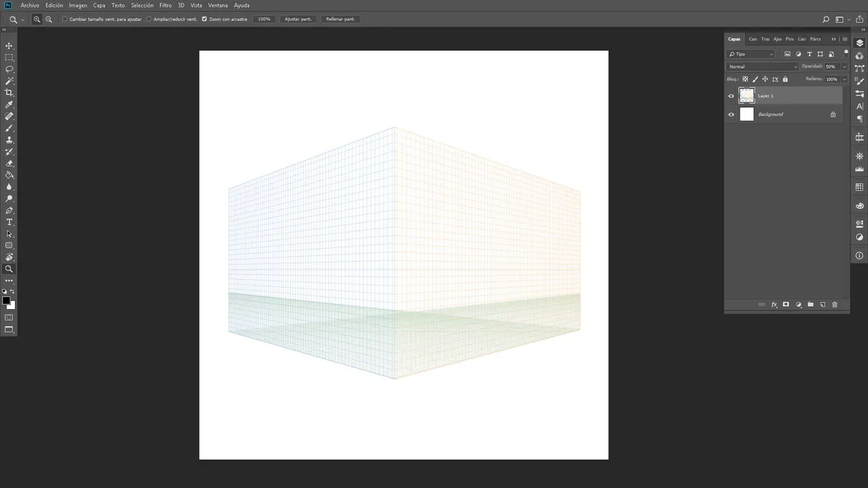Open the Tipo layer filter dropdown
This screenshot has height=488, width=868.
tap(751, 54)
